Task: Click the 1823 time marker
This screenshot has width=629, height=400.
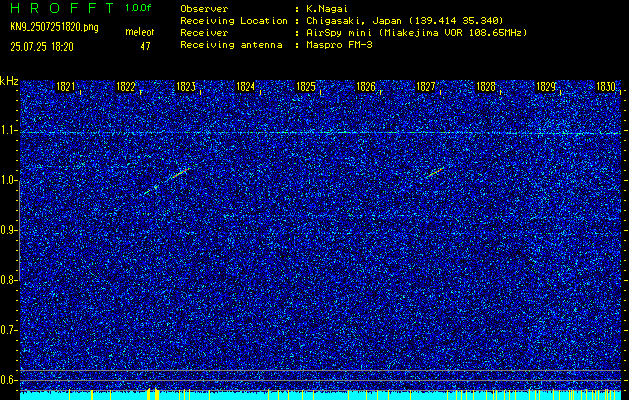Action: click(186, 87)
